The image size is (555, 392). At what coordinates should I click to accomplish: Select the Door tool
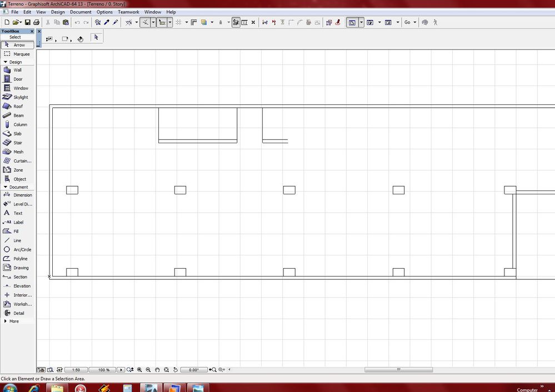[17, 79]
